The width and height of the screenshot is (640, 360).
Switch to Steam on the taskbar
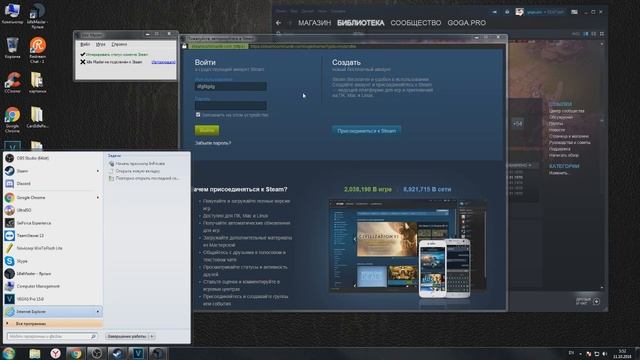117,353
